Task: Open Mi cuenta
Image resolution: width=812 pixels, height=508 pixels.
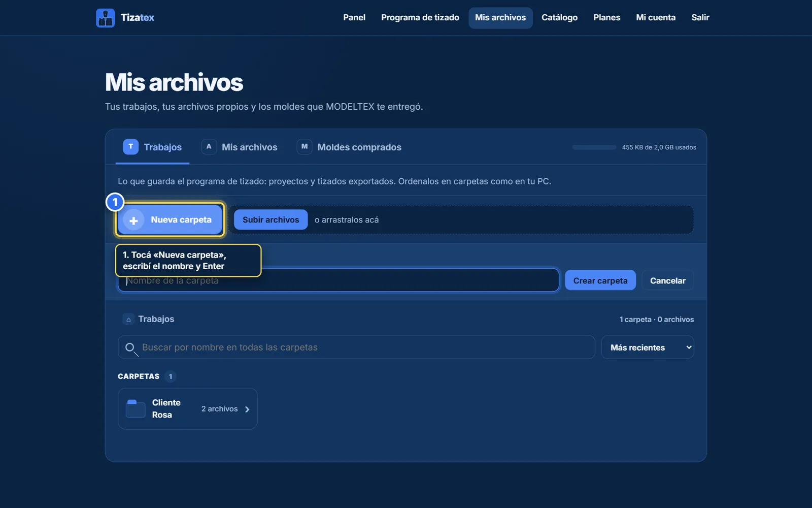Action: point(656,18)
